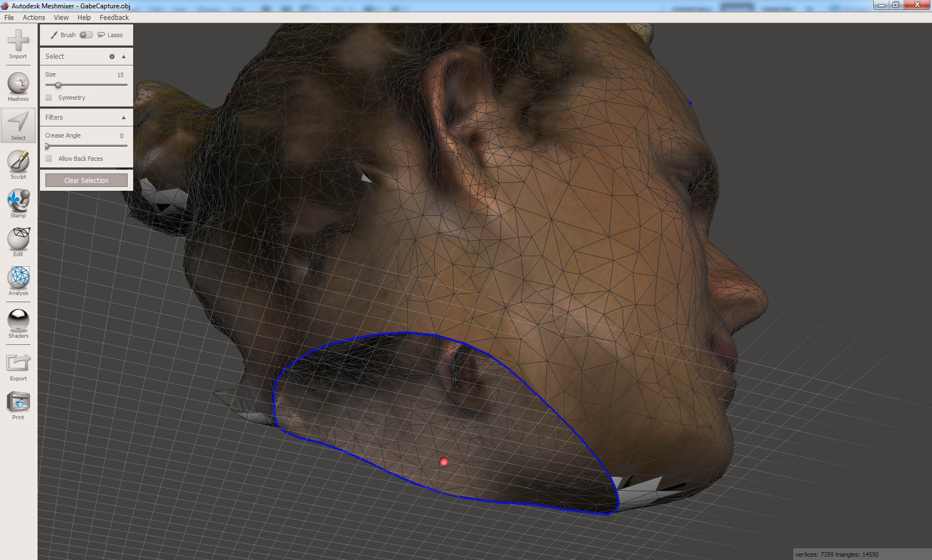Click the Export icon
932x560 pixels.
point(18,363)
